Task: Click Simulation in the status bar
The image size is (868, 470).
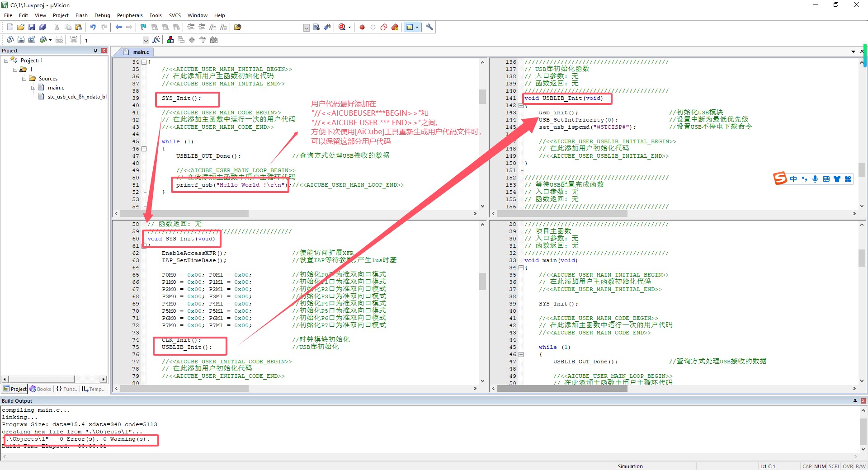Action: (630, 466)
